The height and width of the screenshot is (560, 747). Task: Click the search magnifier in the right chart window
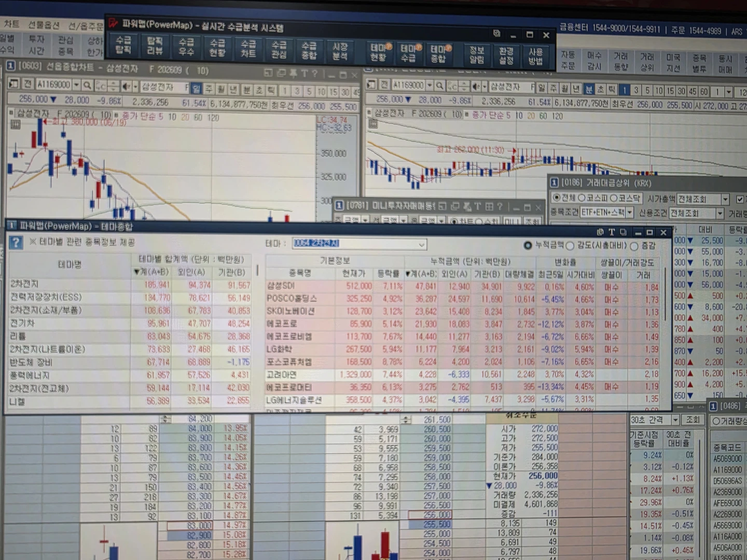tap(439, 86)
